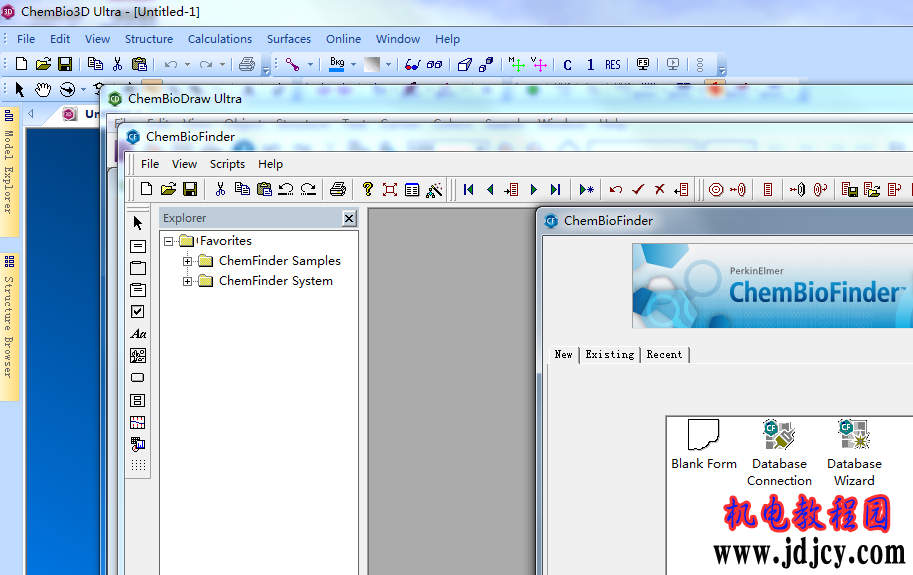Select the hand Translate tool in ChemBio3D

(43, 90)
